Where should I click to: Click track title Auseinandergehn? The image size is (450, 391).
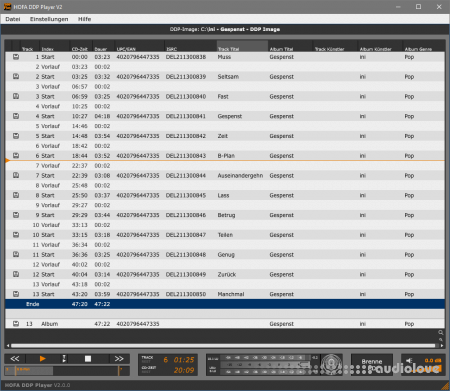click(240, 175)
